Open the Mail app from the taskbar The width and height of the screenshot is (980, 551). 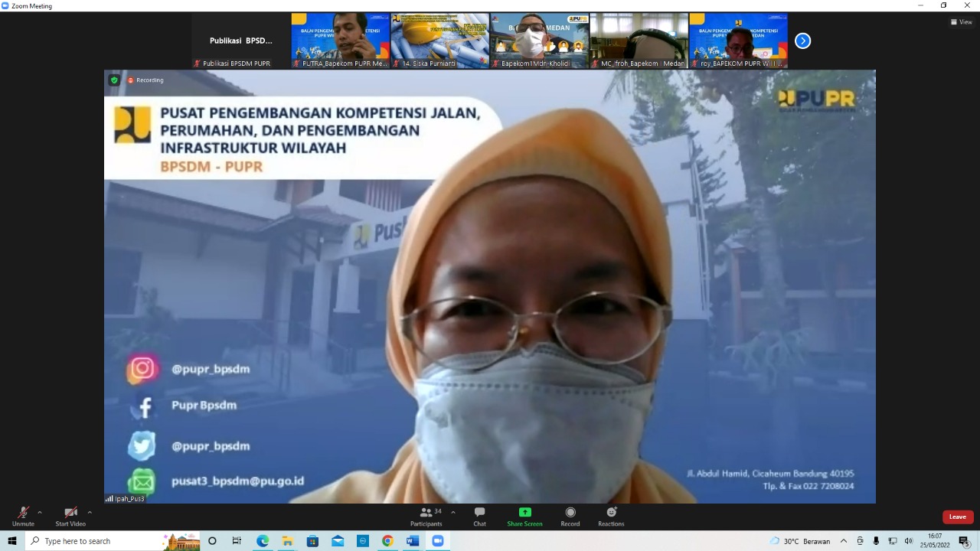[x=338, y=541]
